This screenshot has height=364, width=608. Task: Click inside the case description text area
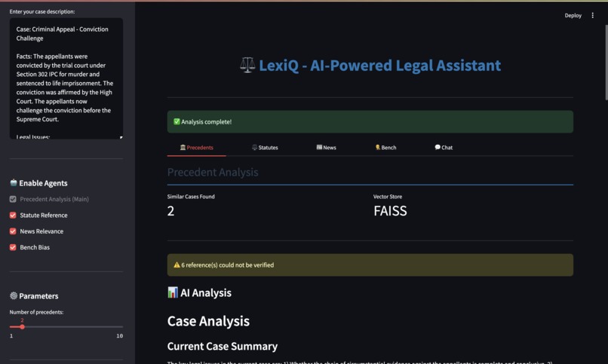pyautogui.click(x=66, y=78)
